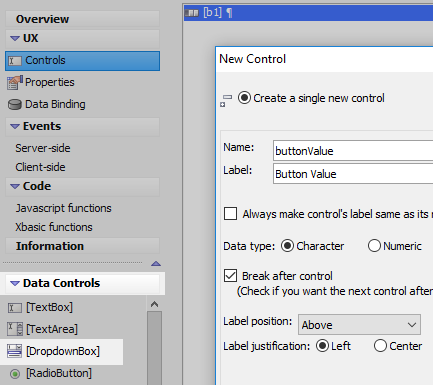
Task: Select 'Create a single new control' radio
Action: [244, 98]
